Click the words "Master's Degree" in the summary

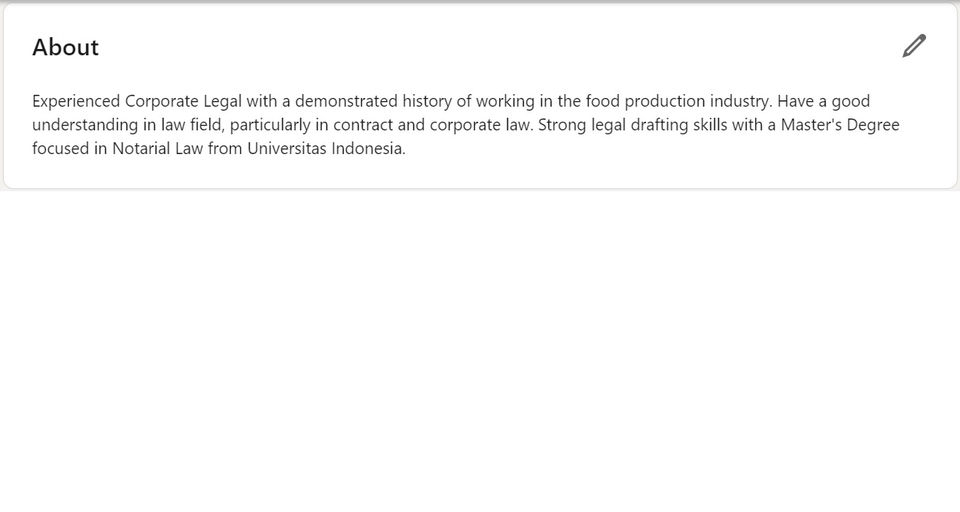tap(840, 125)
